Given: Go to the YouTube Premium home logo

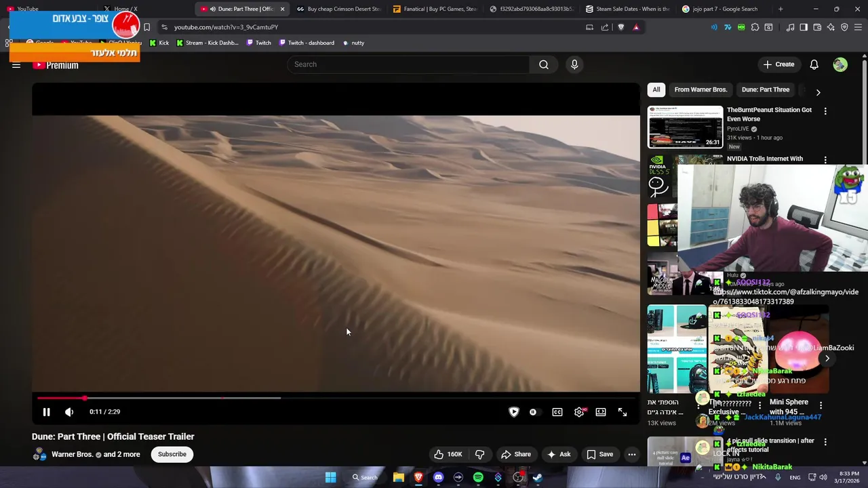Looking at the screenshot, I should point(56,65).
